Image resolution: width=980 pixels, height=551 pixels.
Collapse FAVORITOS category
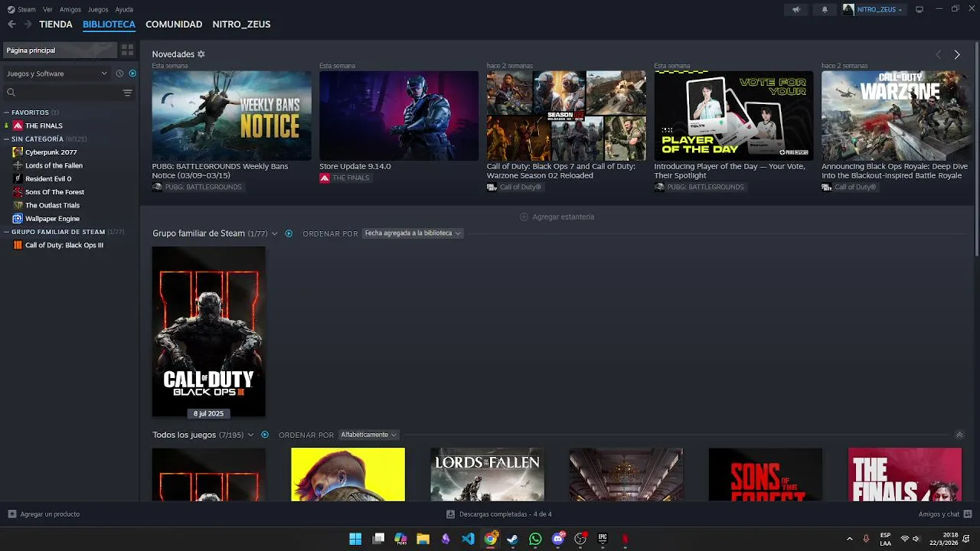pyautogui.click(x=6, y=112)
